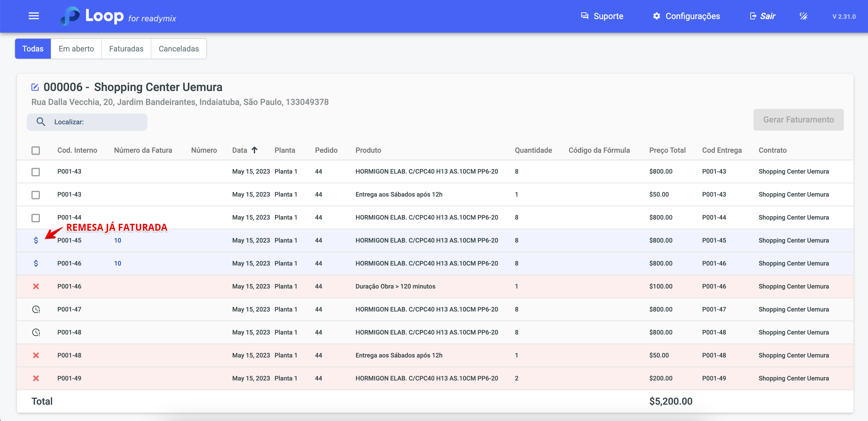The height and width of the screenshot is (421, 868).
Task: Click the edit icon beside contract 000006
Action: [35, 87]
